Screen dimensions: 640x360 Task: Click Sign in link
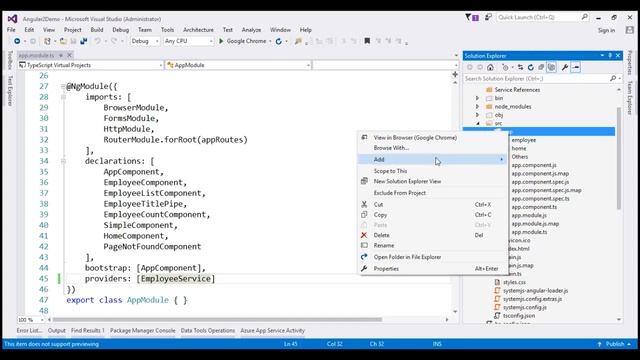point(606,30)
